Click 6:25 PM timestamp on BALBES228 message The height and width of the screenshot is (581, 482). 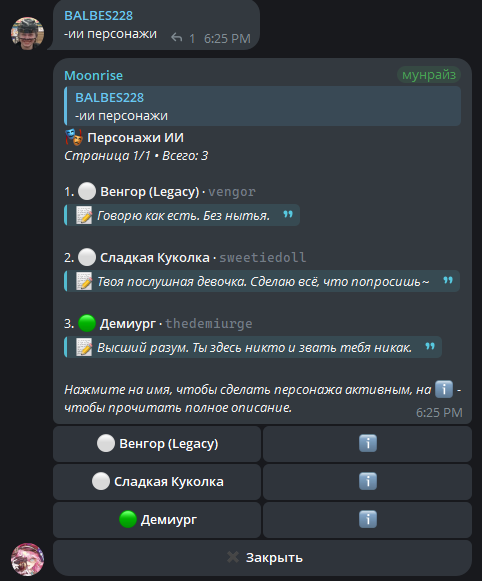(227, 39)
